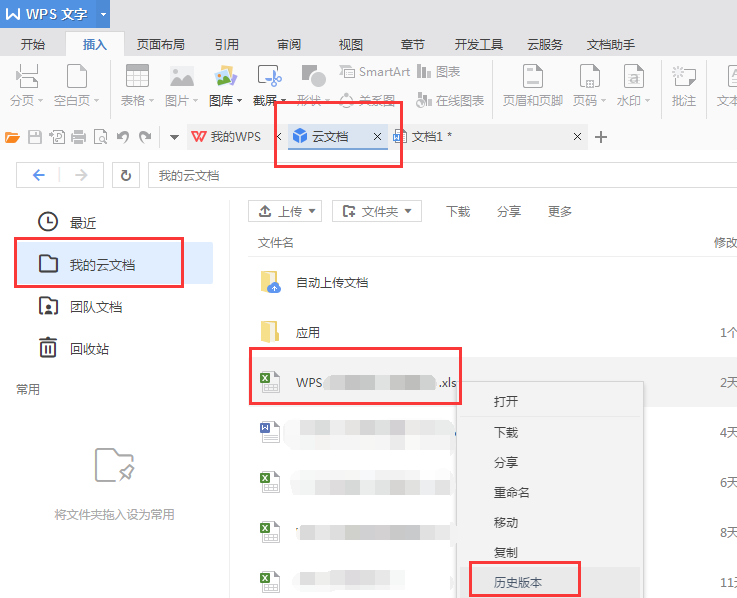
Task: Insert SmartArt graphic
Action: tap(374, 72)
